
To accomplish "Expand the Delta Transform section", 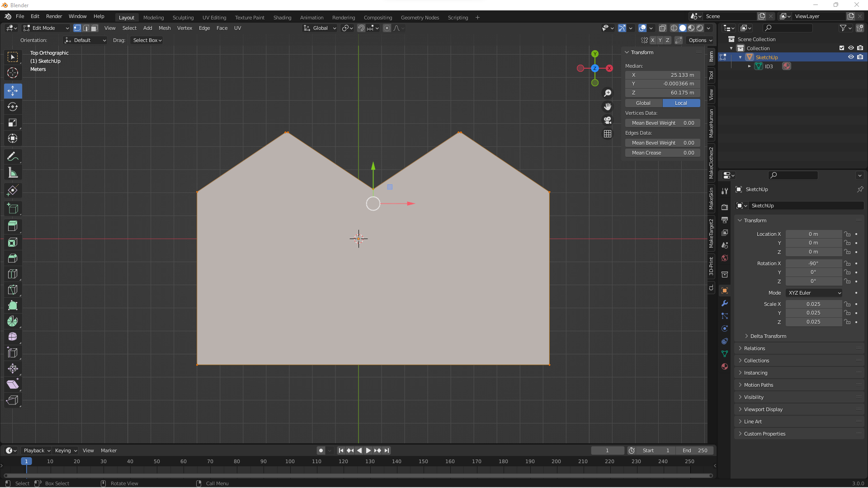I will point(768,336).
